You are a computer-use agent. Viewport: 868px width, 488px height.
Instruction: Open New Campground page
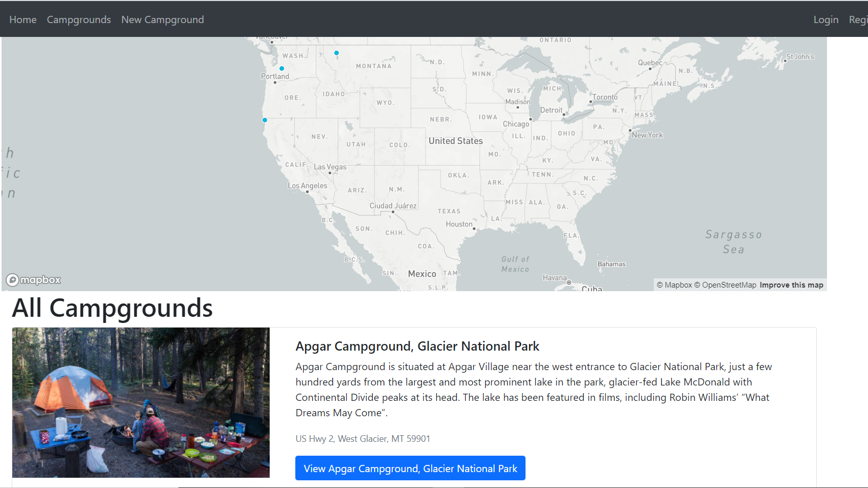click(x=163, y=19)
